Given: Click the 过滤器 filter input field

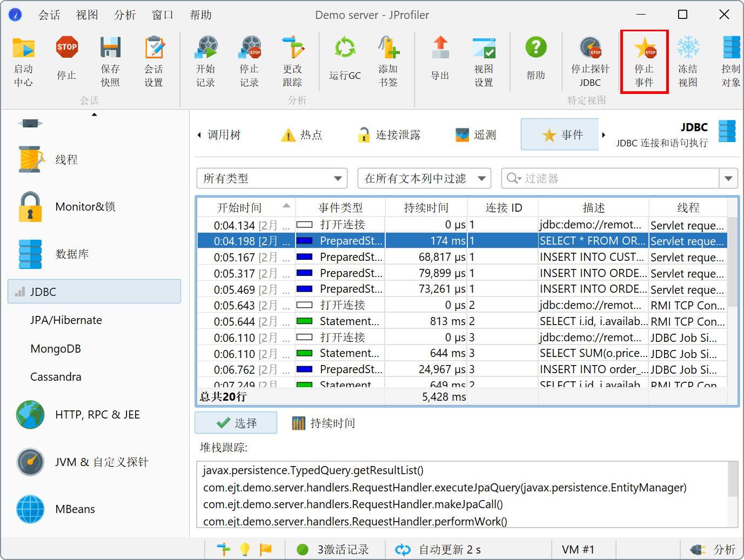Looking at the screenshot, I should (x=611, y=178).
